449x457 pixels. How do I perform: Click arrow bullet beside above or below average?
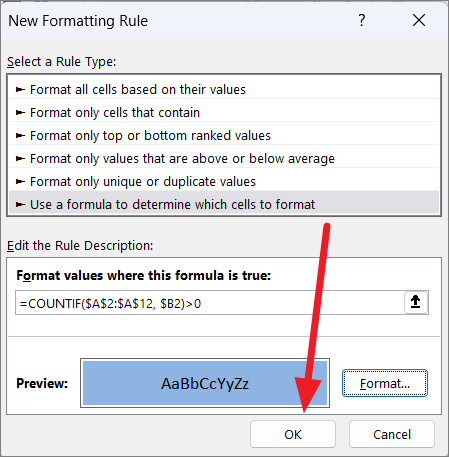20,159
